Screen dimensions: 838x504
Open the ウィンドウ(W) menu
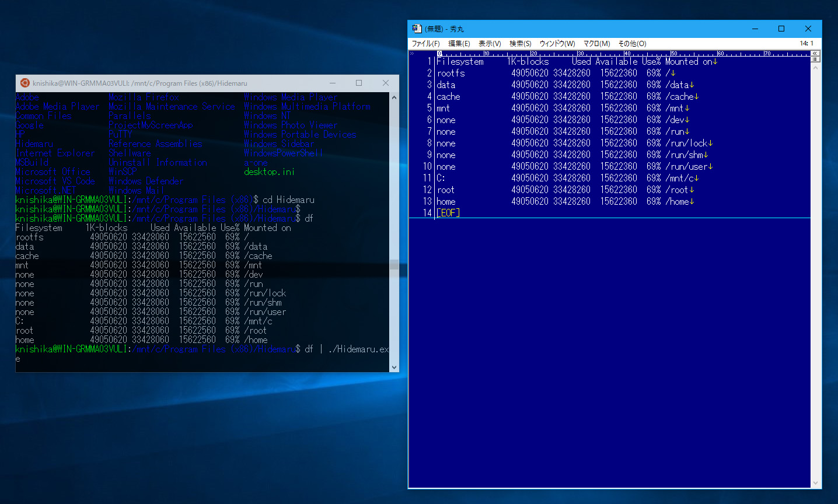click(557, 44)
